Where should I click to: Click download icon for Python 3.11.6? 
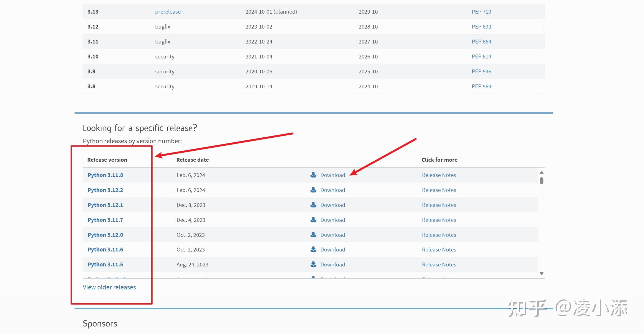313,249
